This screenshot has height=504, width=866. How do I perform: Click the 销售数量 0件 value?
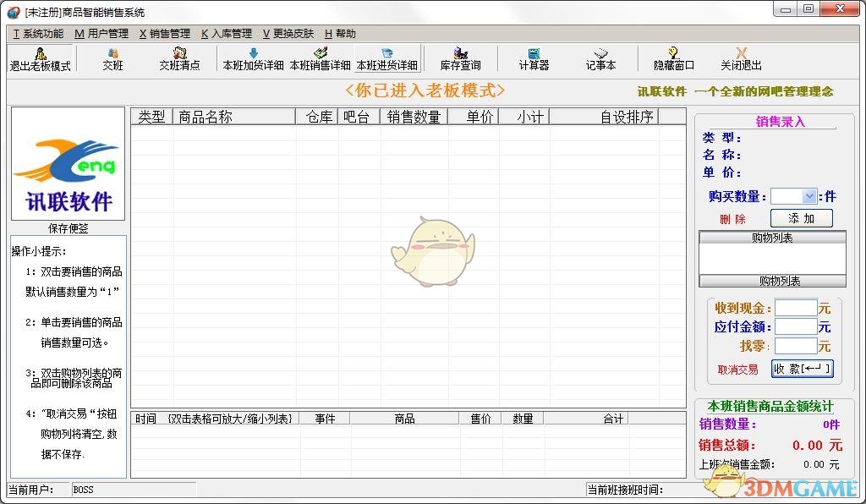pos(831,425)
